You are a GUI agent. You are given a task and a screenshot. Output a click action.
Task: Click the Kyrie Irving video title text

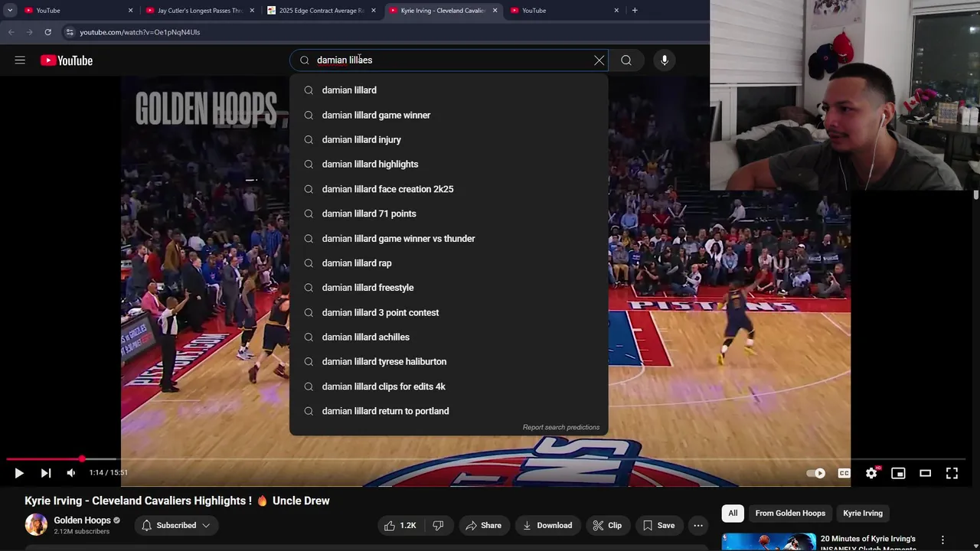coord(177,501)
